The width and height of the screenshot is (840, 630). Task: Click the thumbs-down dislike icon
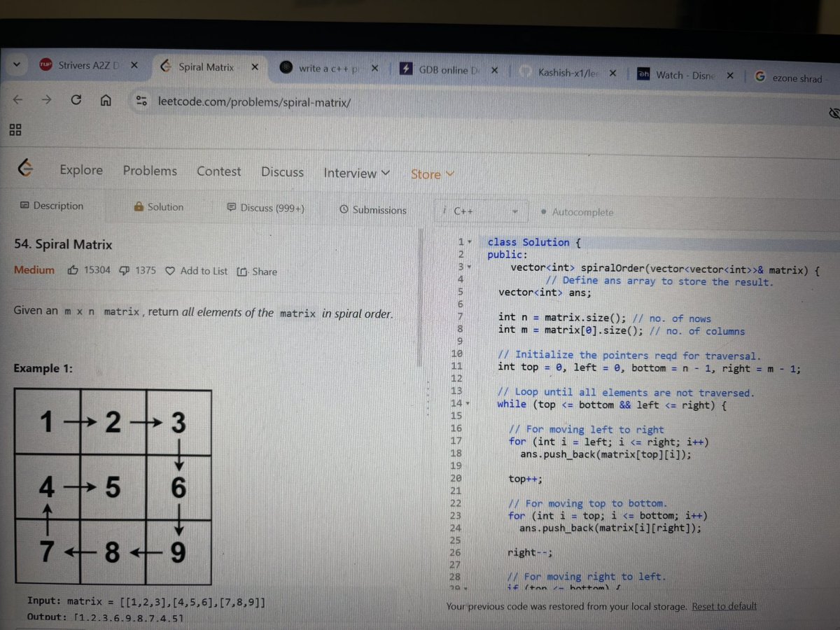point(124,271)
